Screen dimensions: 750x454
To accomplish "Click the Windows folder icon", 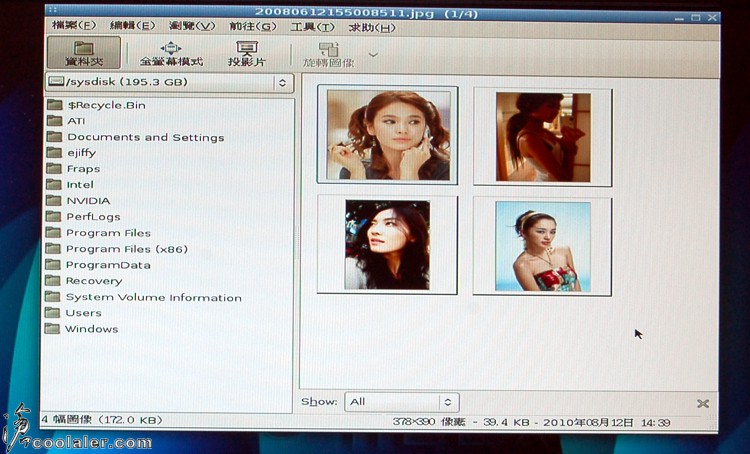I will coord(54,329).
